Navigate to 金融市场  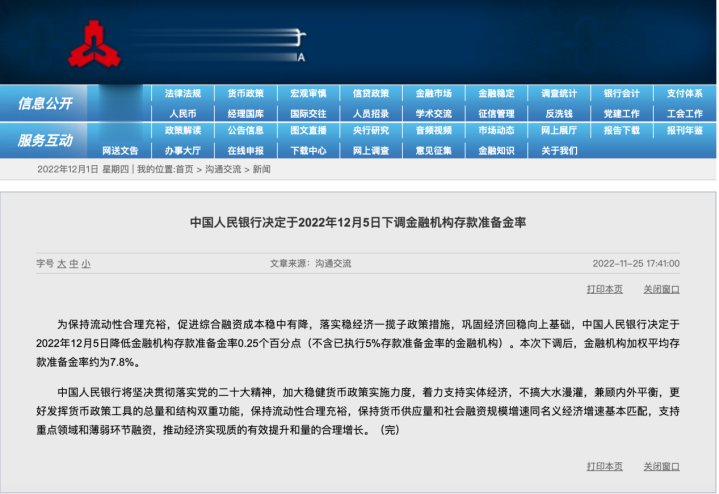click(x=434, y=94)
